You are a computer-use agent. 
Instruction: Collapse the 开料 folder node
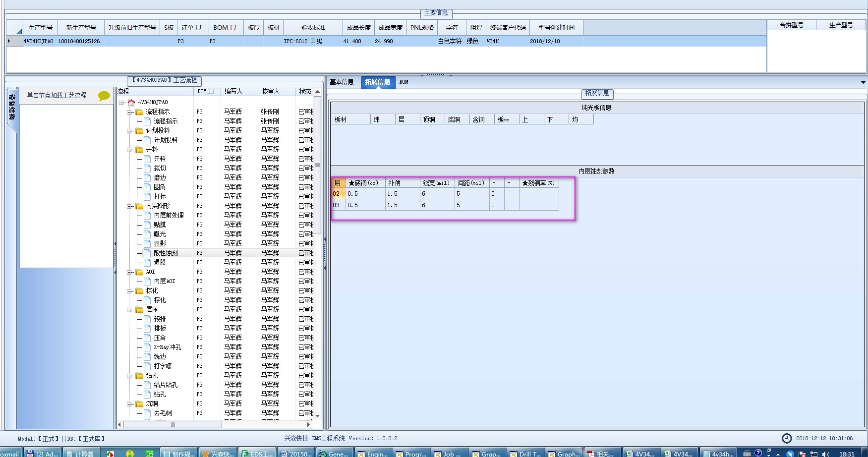pyautogui.click(x=129, y=150)
